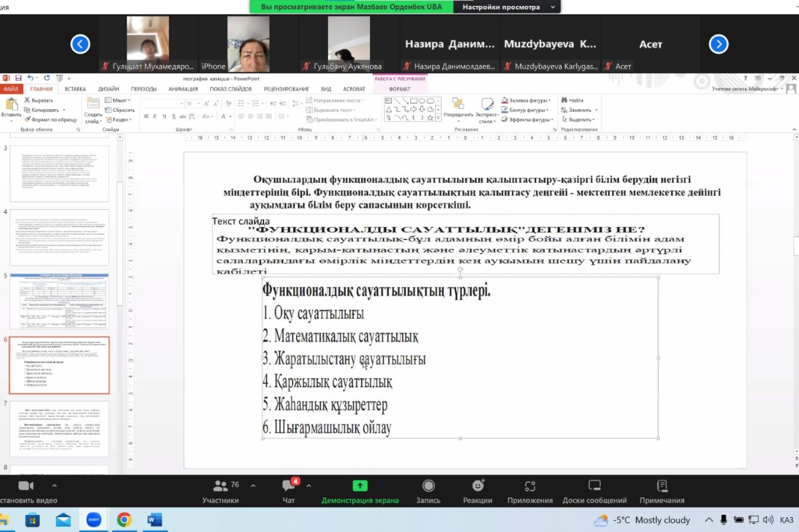Toggle bold (Ж) text formatting
This screenshot has height=532, width=799.
pos(146,117)
